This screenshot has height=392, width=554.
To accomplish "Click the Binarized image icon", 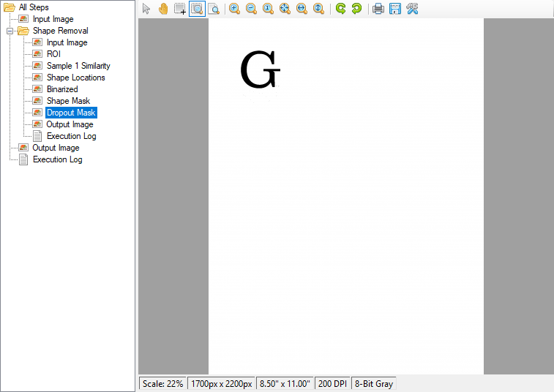I will pos(37,89).
